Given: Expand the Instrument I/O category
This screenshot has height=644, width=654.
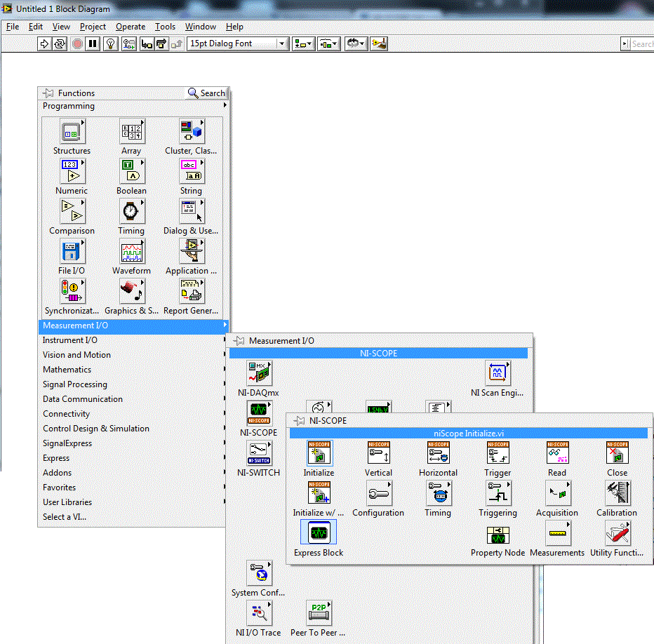Looking at the screenshot, I should tap(133, 340).
